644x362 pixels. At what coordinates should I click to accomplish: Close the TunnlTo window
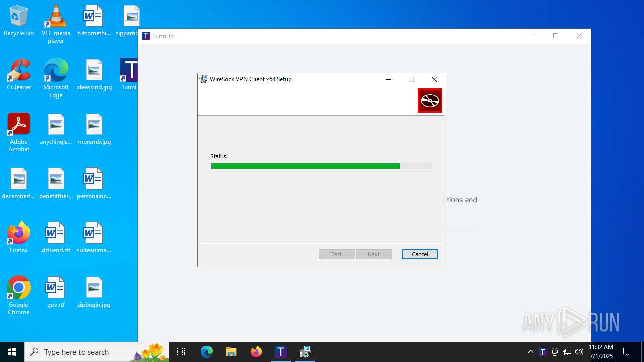click(x=579, y=36)
